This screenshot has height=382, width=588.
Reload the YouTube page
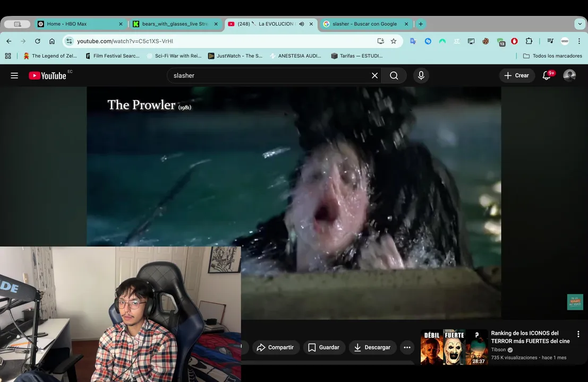(38, 41)
